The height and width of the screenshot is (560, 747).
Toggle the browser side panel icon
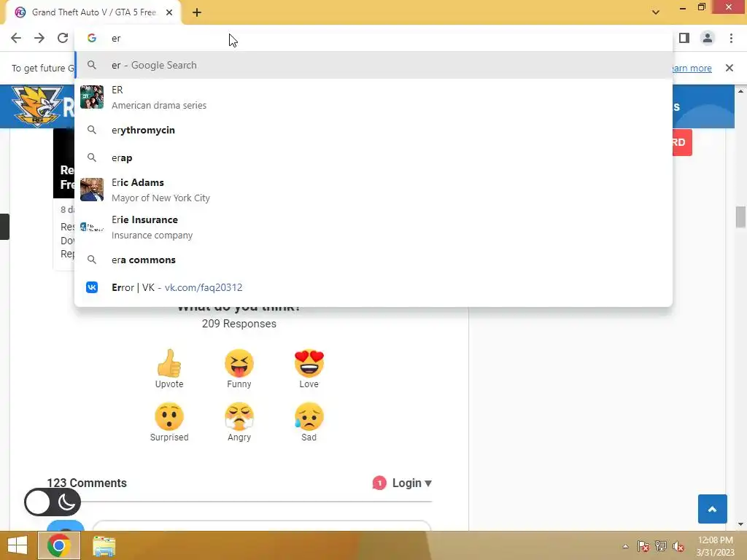pos(684,38)
